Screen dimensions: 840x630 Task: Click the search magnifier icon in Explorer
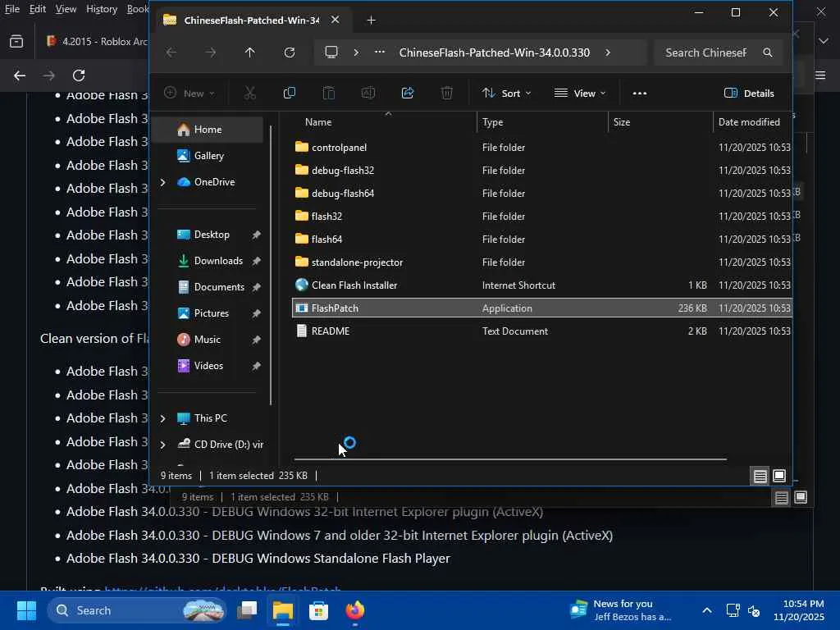coord(768,52)
